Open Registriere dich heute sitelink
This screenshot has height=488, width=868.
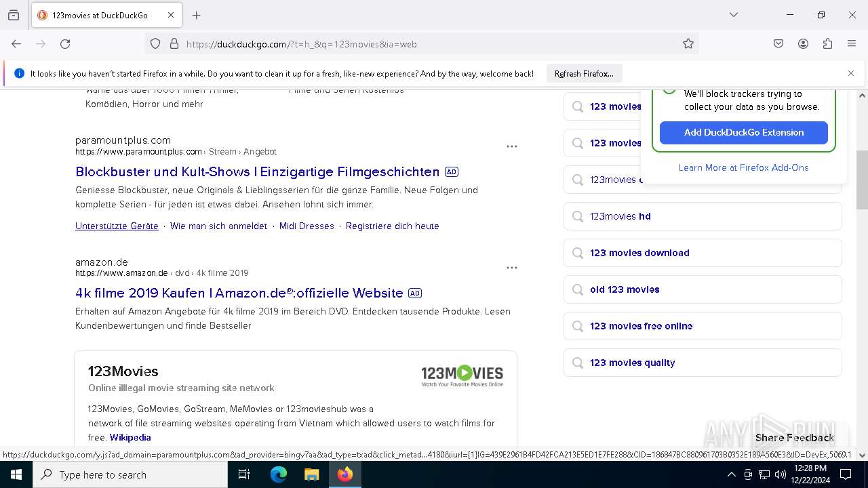click(x=393, y=226)
